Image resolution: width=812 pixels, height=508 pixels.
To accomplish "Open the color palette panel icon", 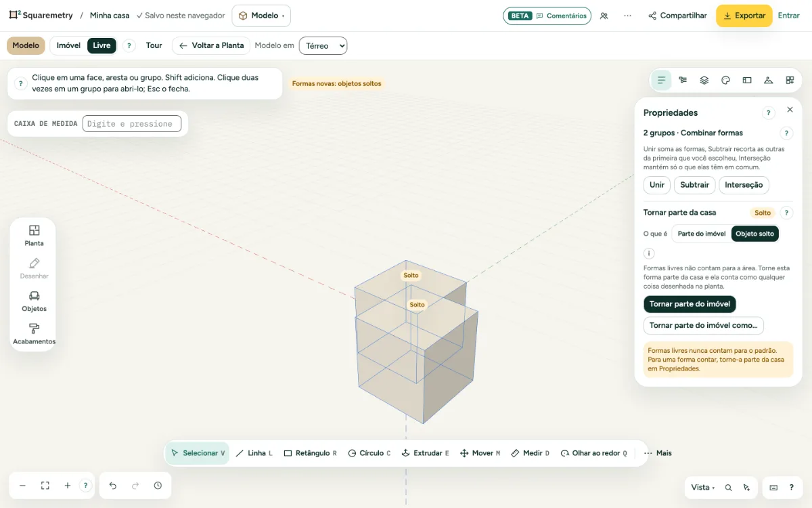I will [725, 80].
